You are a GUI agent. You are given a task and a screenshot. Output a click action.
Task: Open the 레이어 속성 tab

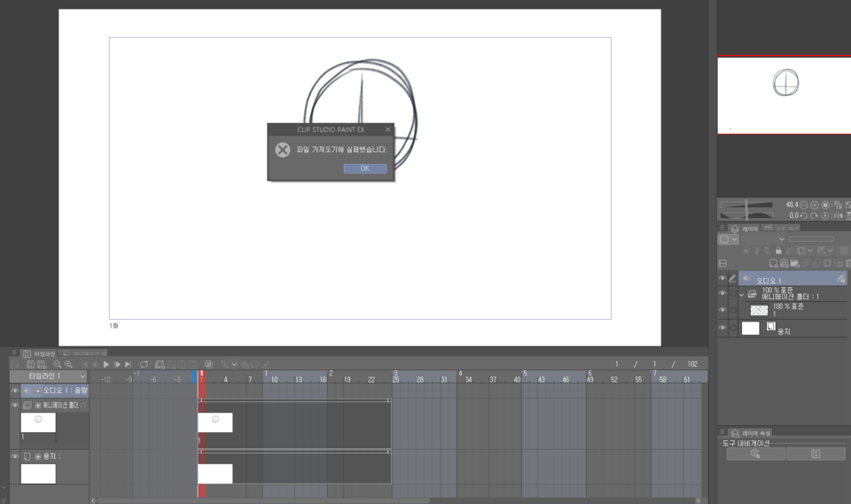tap(752, 433)
